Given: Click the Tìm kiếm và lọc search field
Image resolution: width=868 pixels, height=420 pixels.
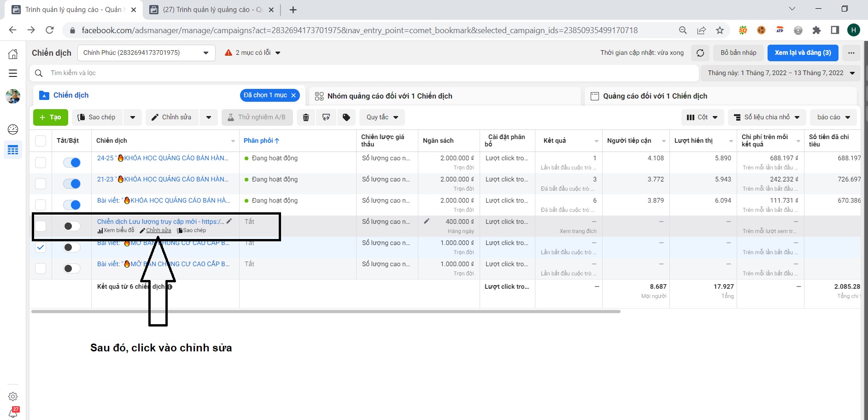Looking at the screenshot, I should click(x=364, y=73).
